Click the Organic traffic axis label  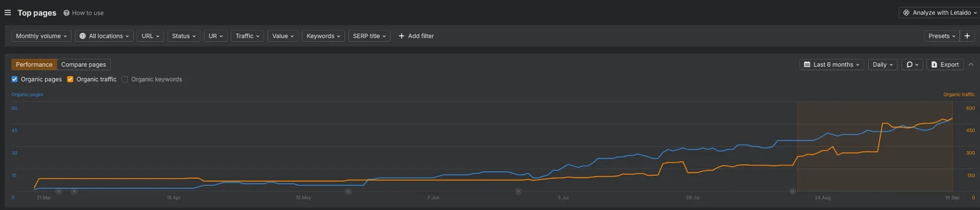coord(959,94)
